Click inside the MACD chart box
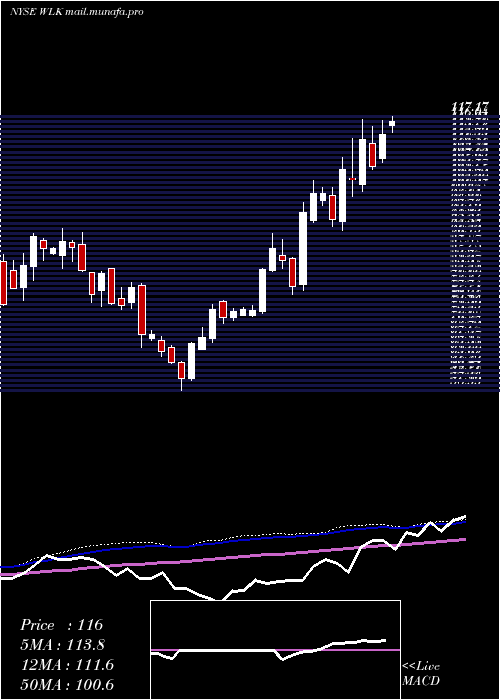The height and width of the screenshot is (700, 500). pos(275,650)
